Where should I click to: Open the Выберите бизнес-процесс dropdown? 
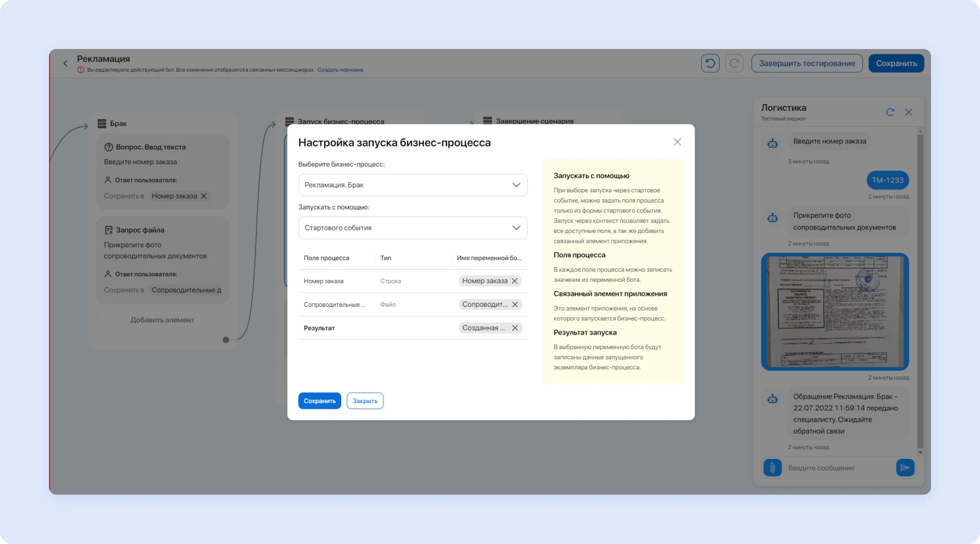[412, 185]
